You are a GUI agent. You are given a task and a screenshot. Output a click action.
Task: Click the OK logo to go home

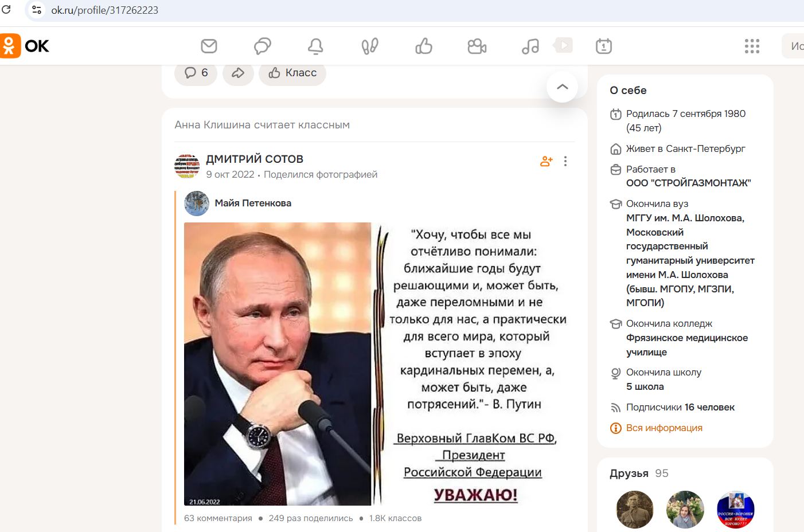coord(25,46)
